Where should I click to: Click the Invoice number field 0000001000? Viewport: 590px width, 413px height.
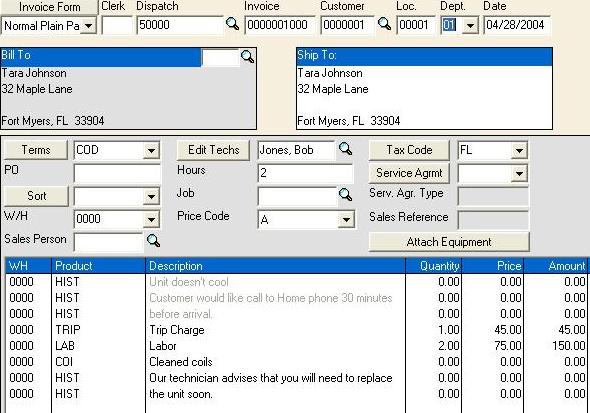(280, 25)
